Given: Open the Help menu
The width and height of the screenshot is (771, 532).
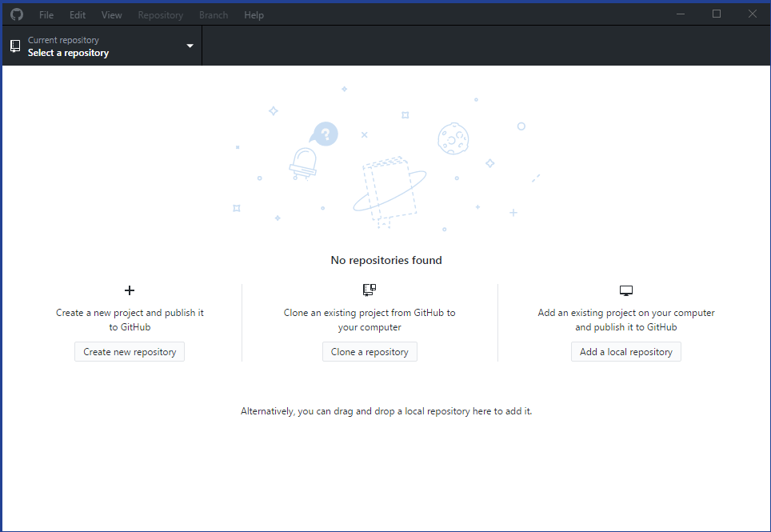Looking at the screenshot, I should tap(254, 15).
